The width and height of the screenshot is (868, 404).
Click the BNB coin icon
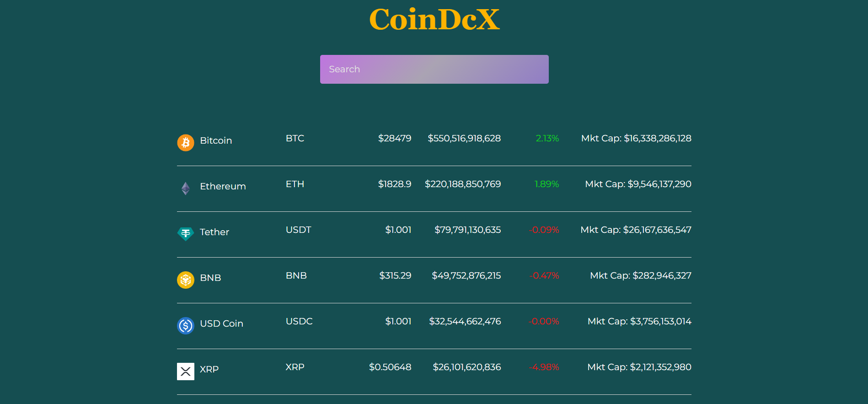pyautogui.click(x=186, y=280)
